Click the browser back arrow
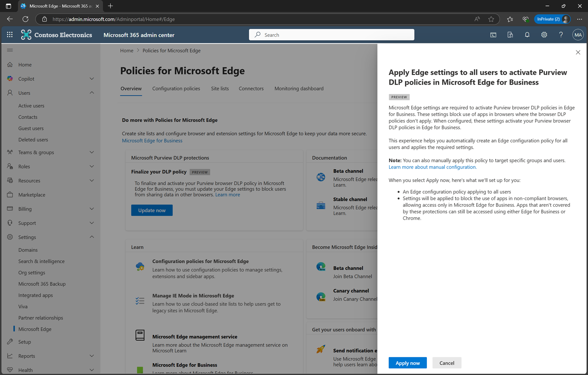 point(10,19)
